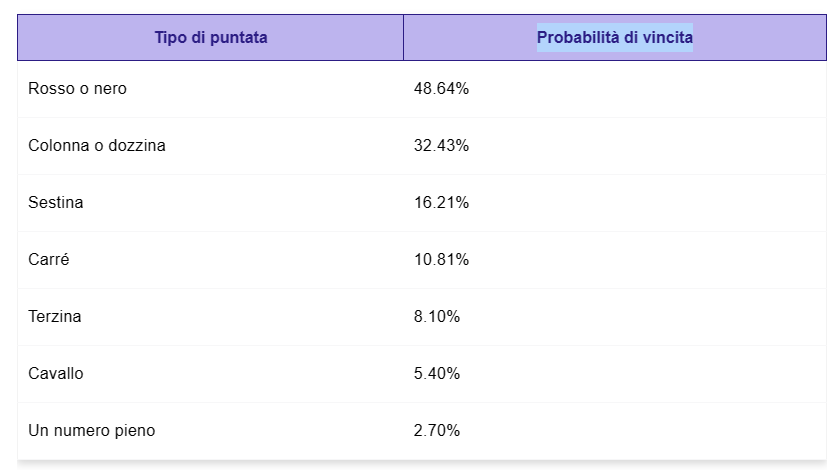This screenshot has height=475, width=840.
Task: Click the 32.43% probability value
Action: click(x=441, y=146)
